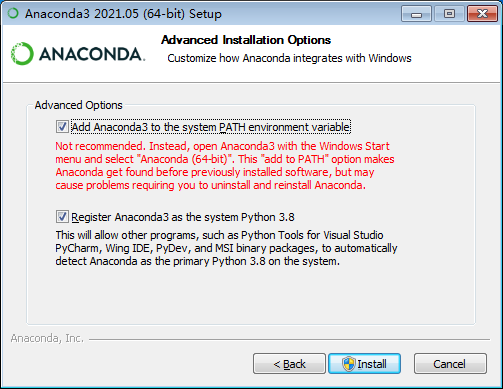Start installation with the Install button
Image resolution: width=503 pixels, height=389 pixels.
(365, 364)
